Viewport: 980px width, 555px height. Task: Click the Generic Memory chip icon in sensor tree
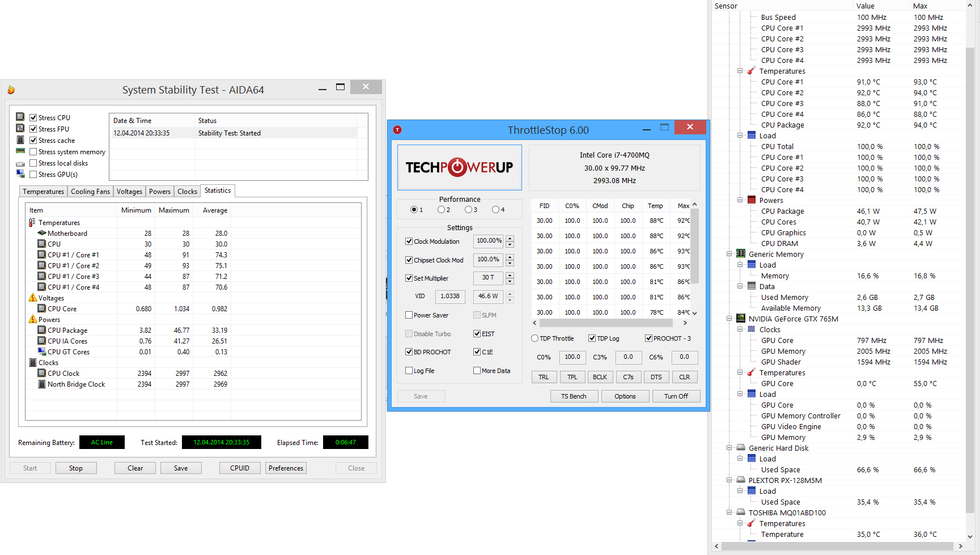[x=741, y=254]
